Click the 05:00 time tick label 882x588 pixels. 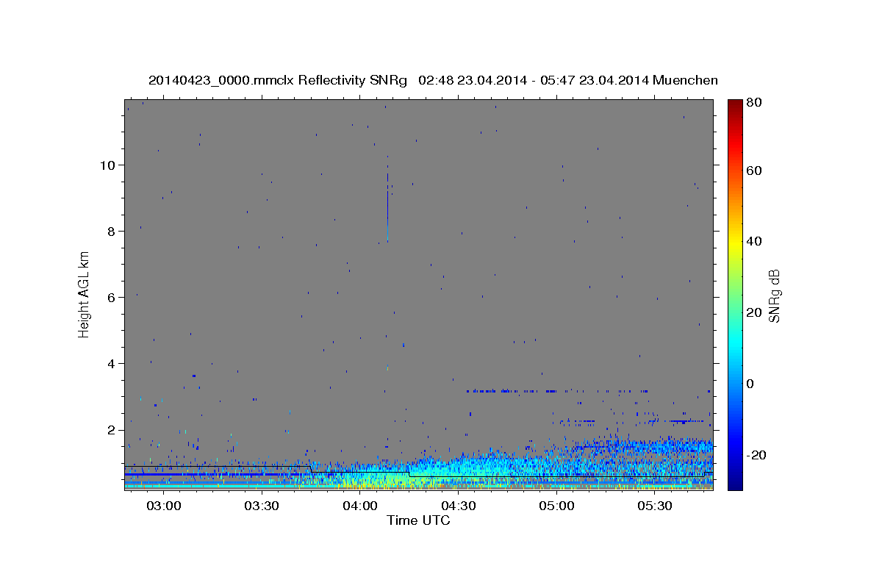click(556, 506)
